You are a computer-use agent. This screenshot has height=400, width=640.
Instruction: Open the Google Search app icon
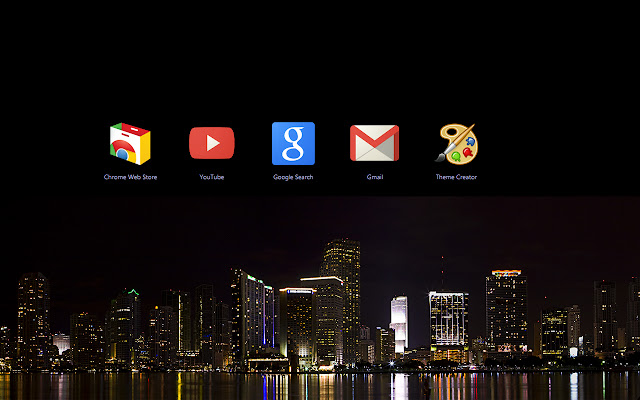tap(293, 143)
